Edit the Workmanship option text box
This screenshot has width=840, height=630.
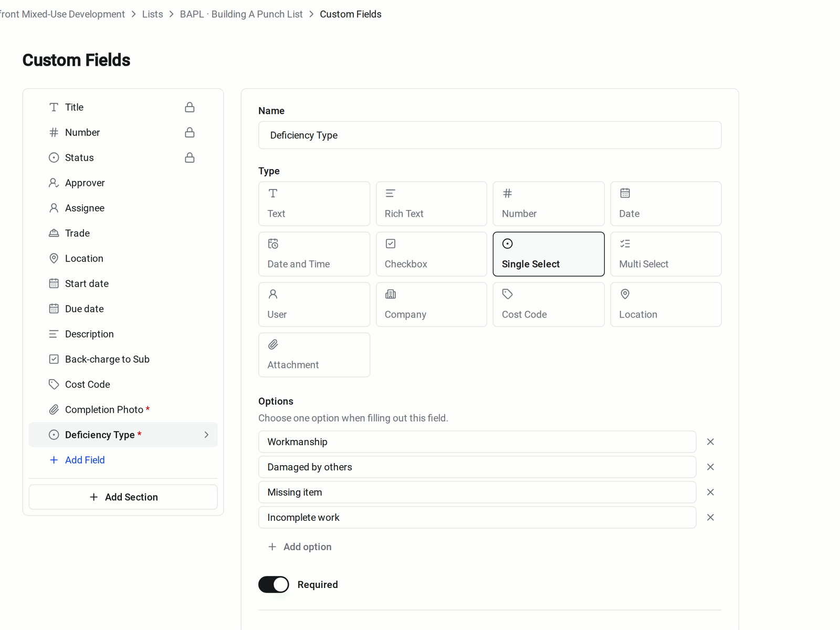(477, 442)
